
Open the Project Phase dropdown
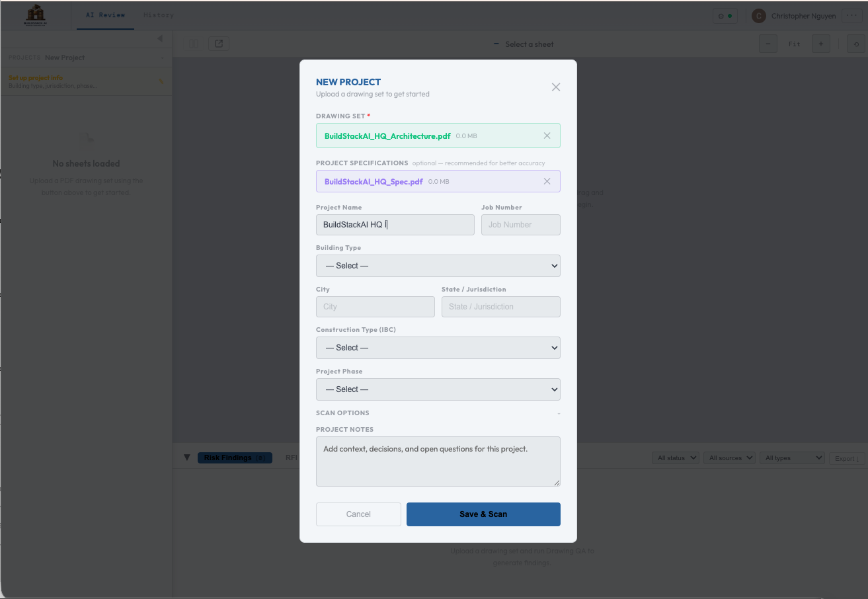[x=438, y=389]
